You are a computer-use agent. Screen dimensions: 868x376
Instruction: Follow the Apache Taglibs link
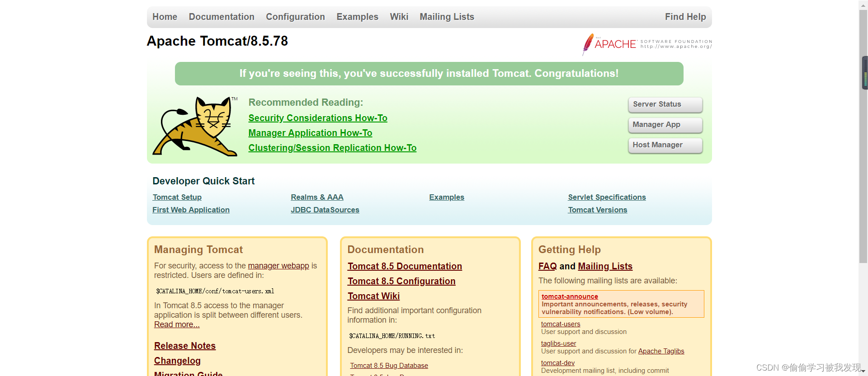(661, 351)
